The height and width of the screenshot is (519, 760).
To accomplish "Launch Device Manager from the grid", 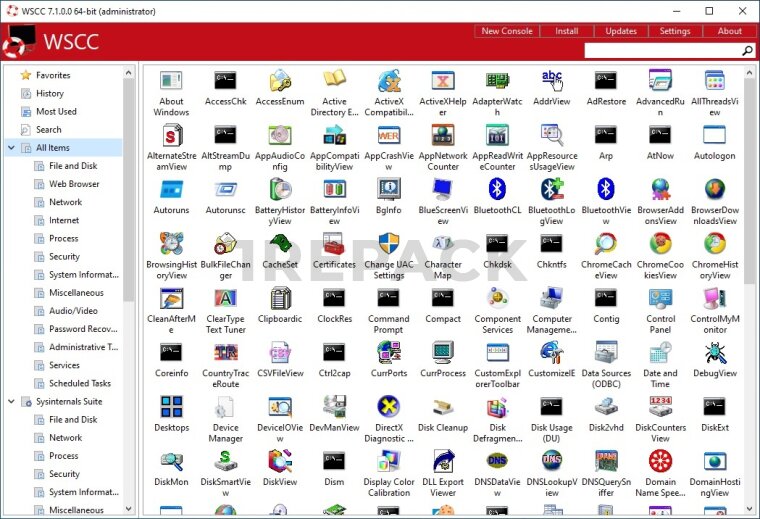I will (x=226, y=407).
